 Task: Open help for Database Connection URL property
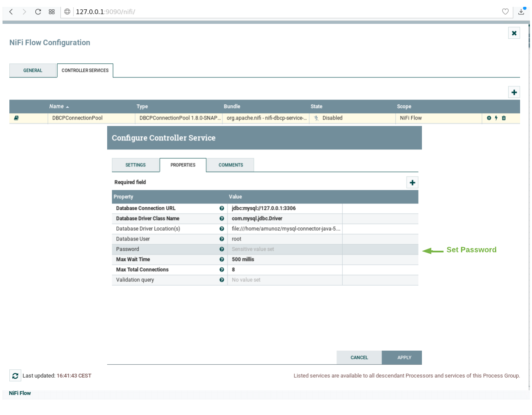coord(222,209)
